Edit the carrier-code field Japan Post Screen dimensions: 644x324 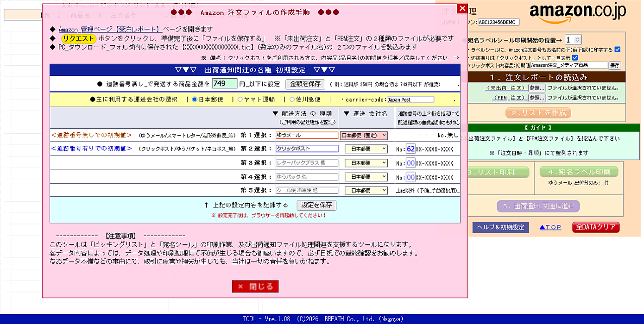click(410, 100)
